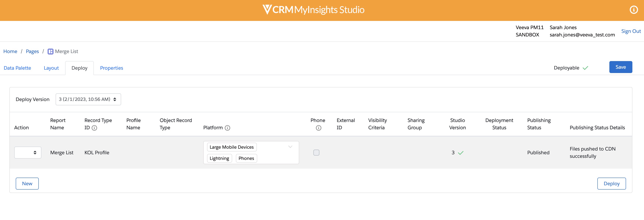Click the New button
644x220 pixels.
(x=27, y=184)
